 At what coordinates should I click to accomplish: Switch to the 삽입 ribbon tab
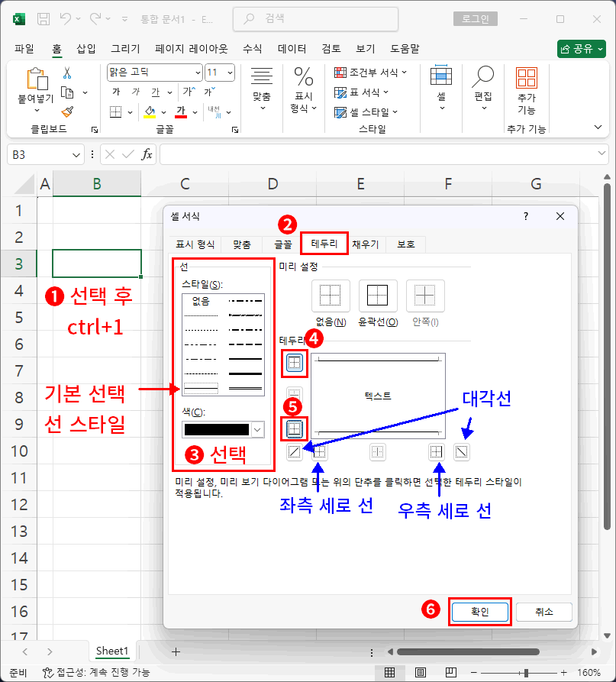(x=86, y=49)
